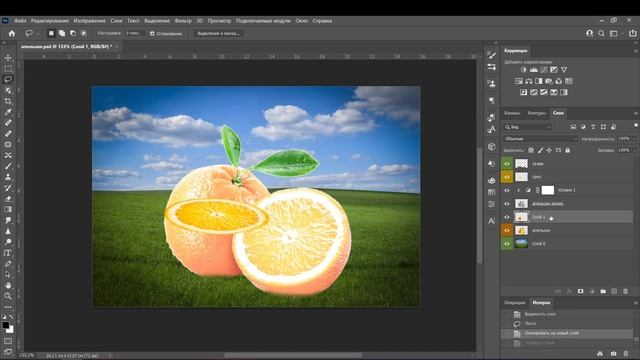Click the background color swatch
Image resolution: width=640 pixels, height=360 pixels.
pyautogui.click(x=10, y=330)
